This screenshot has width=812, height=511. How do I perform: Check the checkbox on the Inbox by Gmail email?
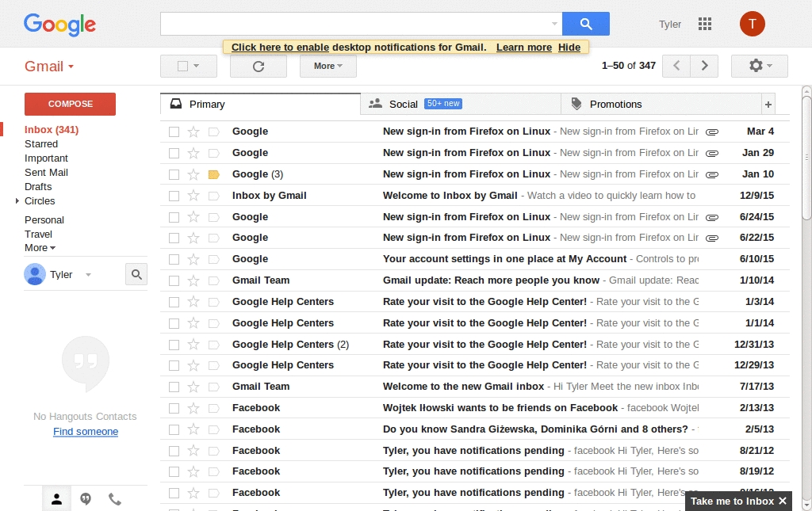(174, 195)
